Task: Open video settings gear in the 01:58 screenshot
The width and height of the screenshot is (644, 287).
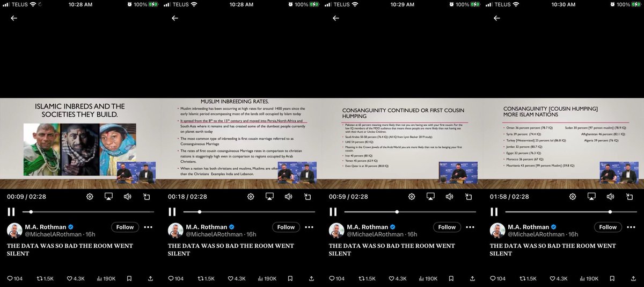Action: tap(573, 197)
